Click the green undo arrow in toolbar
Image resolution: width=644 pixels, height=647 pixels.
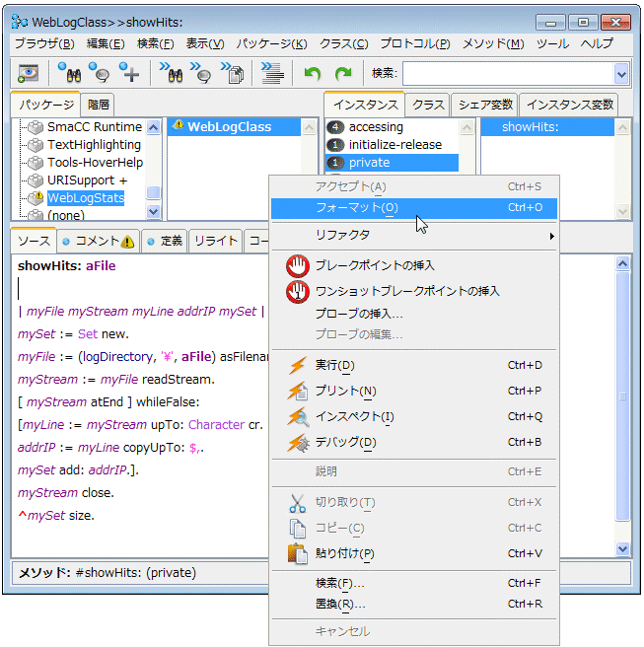(313, 73)
